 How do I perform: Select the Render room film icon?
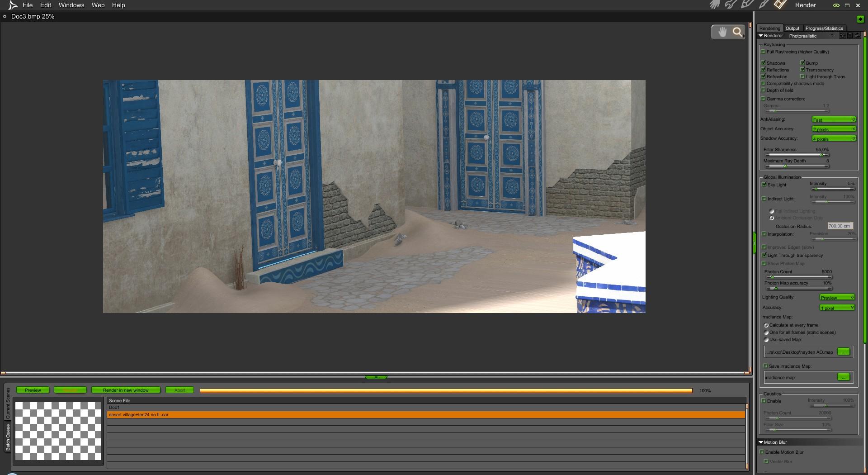(x=781, y=5)
